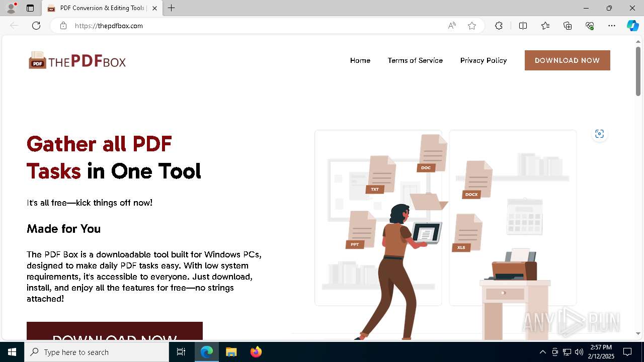644x362 pixels.
Task: Click the visual search icon on image
Action: point(599,134)
